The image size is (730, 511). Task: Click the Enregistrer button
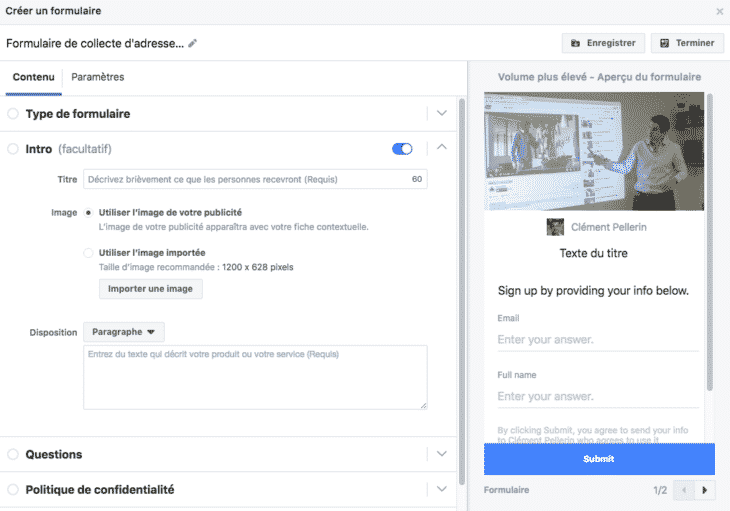pos(603,43)
